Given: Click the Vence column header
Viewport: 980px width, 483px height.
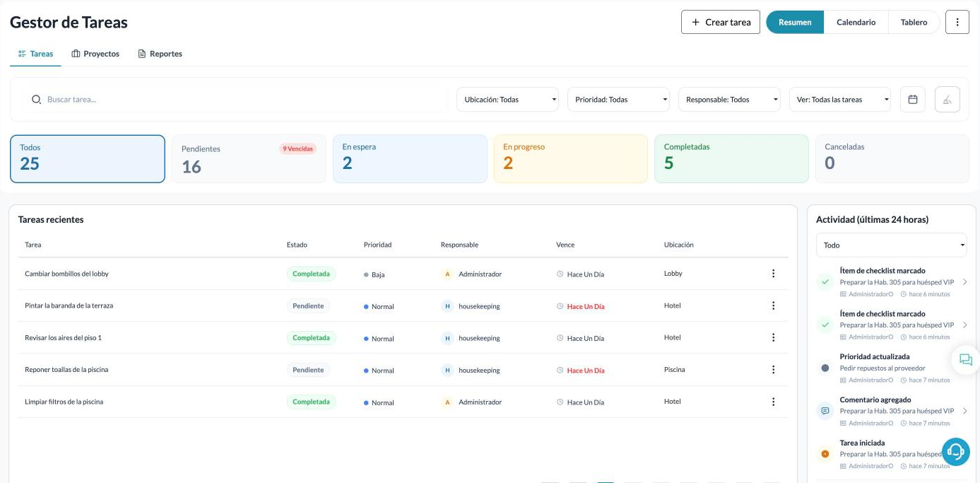Looking at the screenshot, I should (x=565, y=245).
